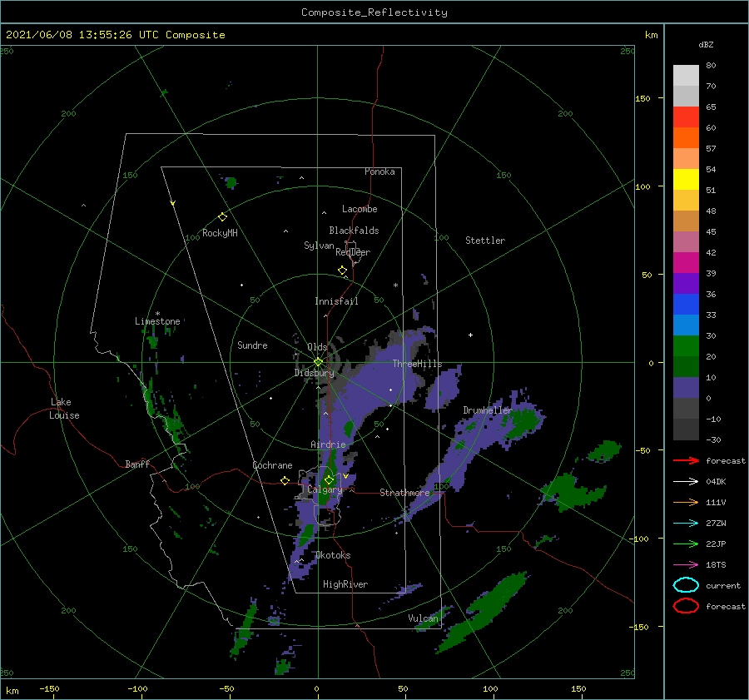The image size is (749, 700).
Task: Click the 18TS legend label
Action: (x=716, y=565)
